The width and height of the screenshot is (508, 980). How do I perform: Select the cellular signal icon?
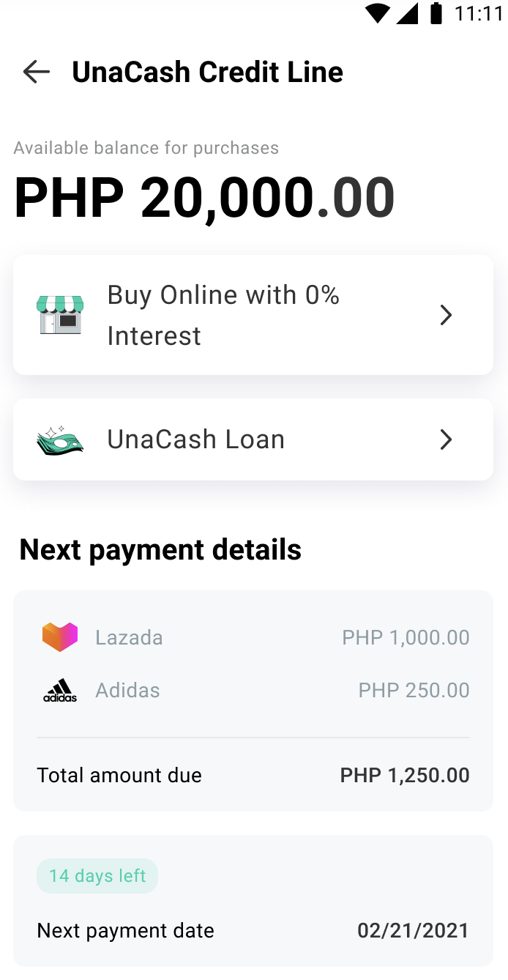[408, 12]
